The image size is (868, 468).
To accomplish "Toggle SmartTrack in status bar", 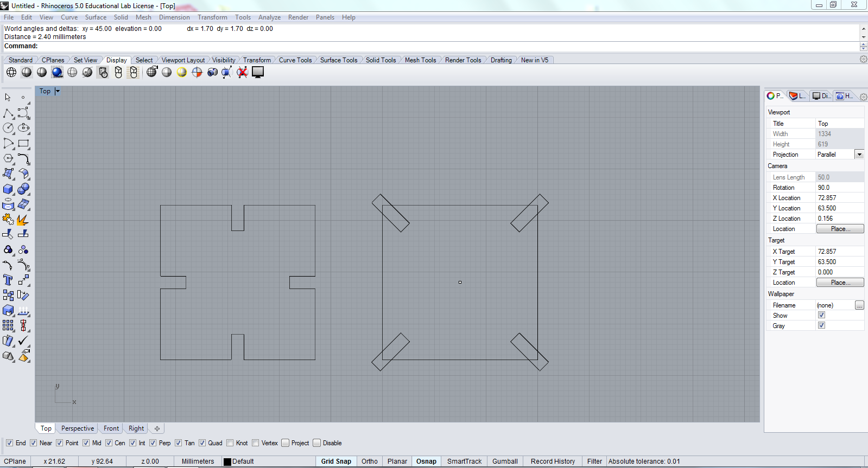I will click(x=464, y=461).
